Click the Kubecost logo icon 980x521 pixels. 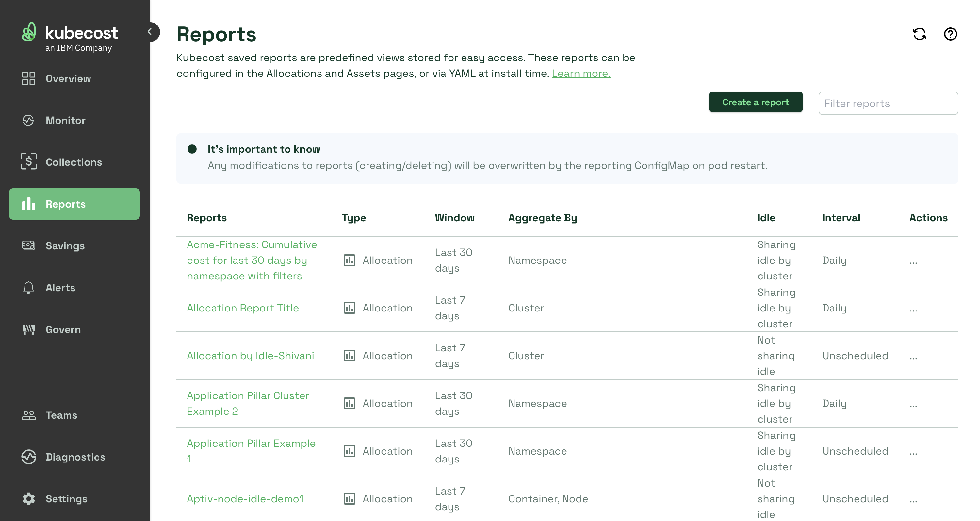tap(29, 32)
